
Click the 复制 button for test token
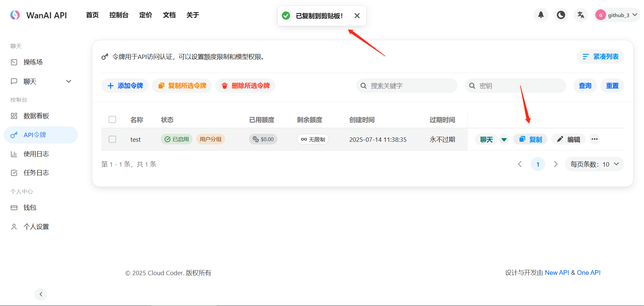(x=530, y=139)
